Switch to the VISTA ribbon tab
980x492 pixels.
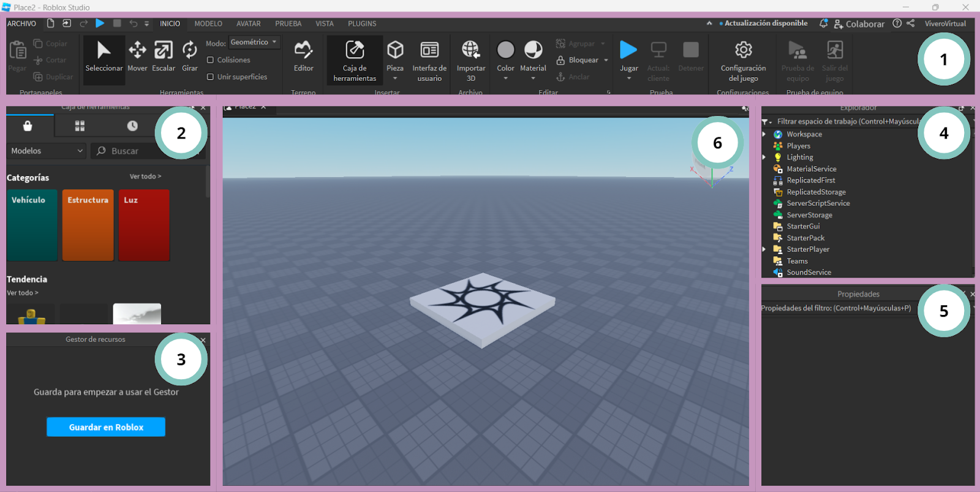pos(325,23)
